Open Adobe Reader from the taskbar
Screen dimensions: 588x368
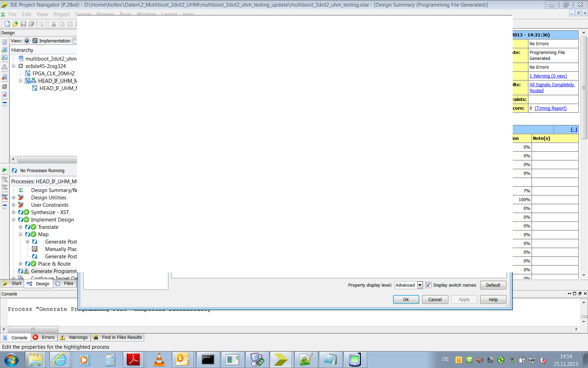pyautogui.click(x=133, y=360)
